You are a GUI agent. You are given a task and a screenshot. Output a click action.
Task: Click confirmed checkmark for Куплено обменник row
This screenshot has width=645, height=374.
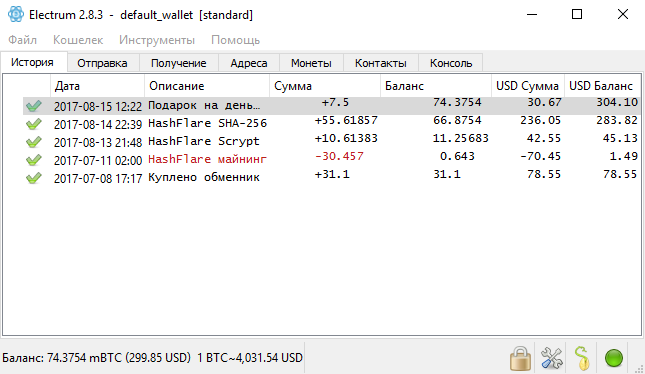34,178
